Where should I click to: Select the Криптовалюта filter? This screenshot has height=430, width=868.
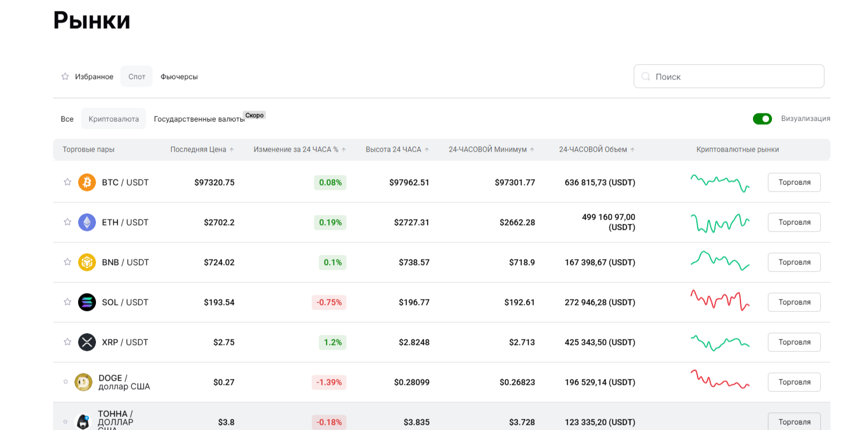tap(113, 119)
